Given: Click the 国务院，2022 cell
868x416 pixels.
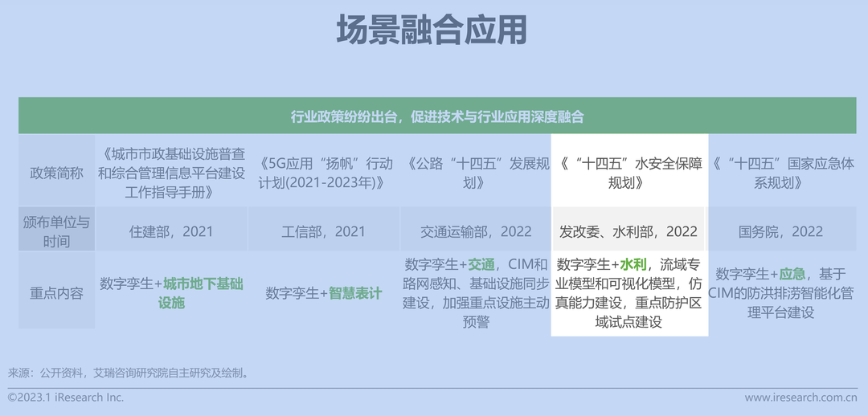Looking at the screenshot, I should (781, 231).
